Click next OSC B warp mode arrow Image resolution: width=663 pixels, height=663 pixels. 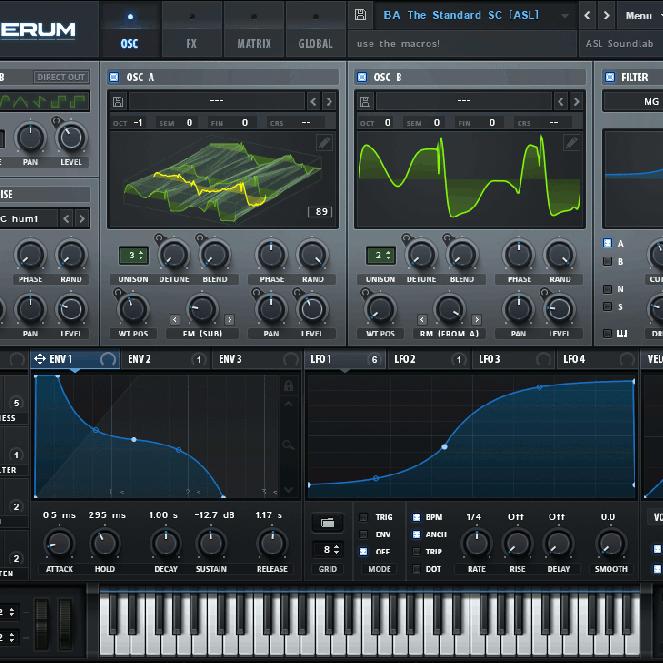click(477, 320)
